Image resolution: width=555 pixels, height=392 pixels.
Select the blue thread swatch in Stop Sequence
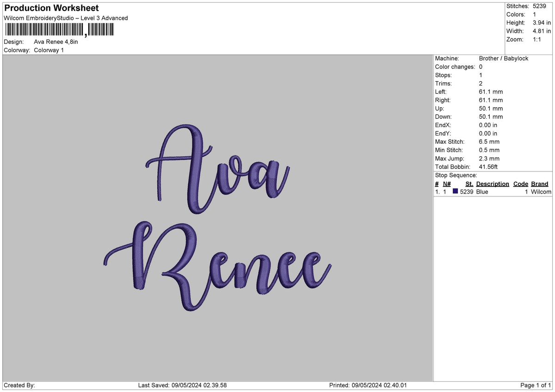coord(456,191)
